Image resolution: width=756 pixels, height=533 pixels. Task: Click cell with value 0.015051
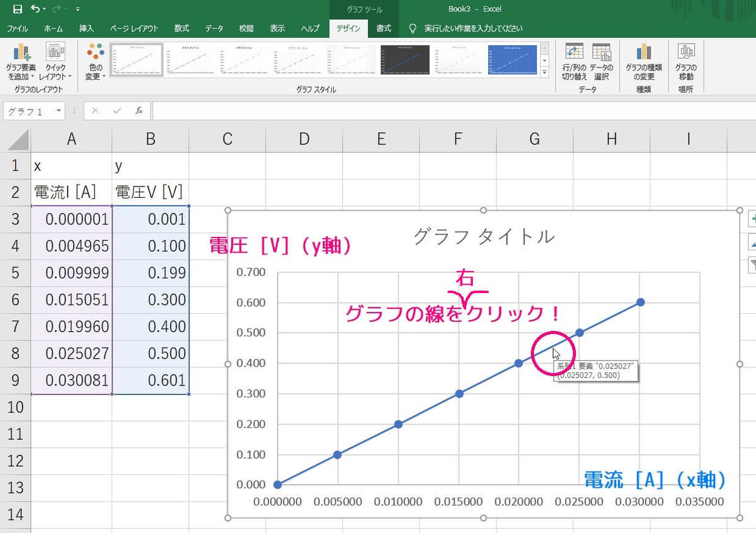(71, 300)
